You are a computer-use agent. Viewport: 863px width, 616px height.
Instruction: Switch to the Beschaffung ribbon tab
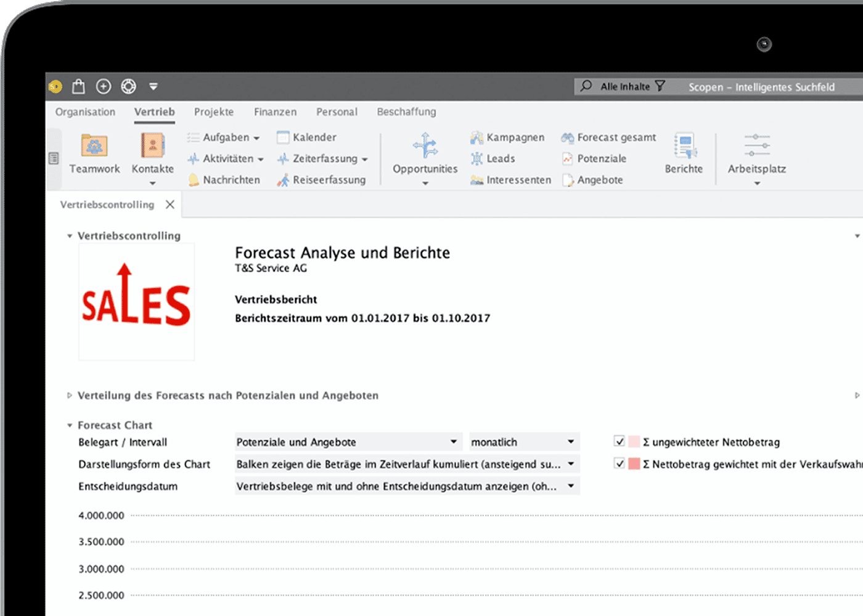click(406, 111)
